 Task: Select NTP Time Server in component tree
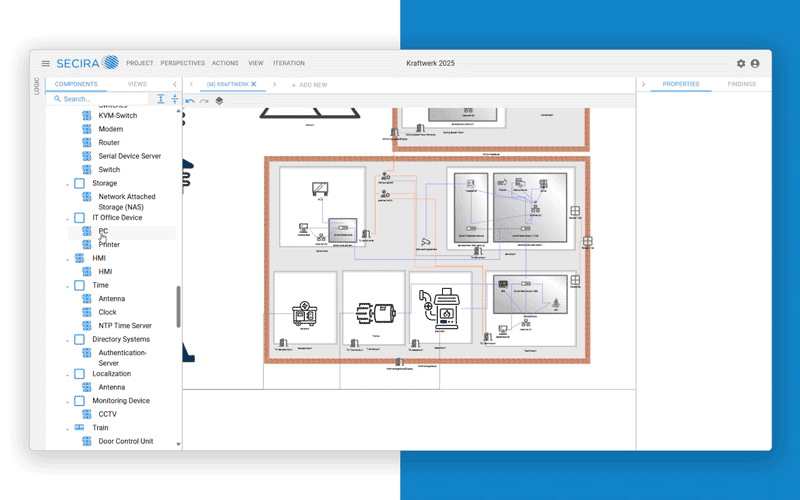click(x=125, y=326)
